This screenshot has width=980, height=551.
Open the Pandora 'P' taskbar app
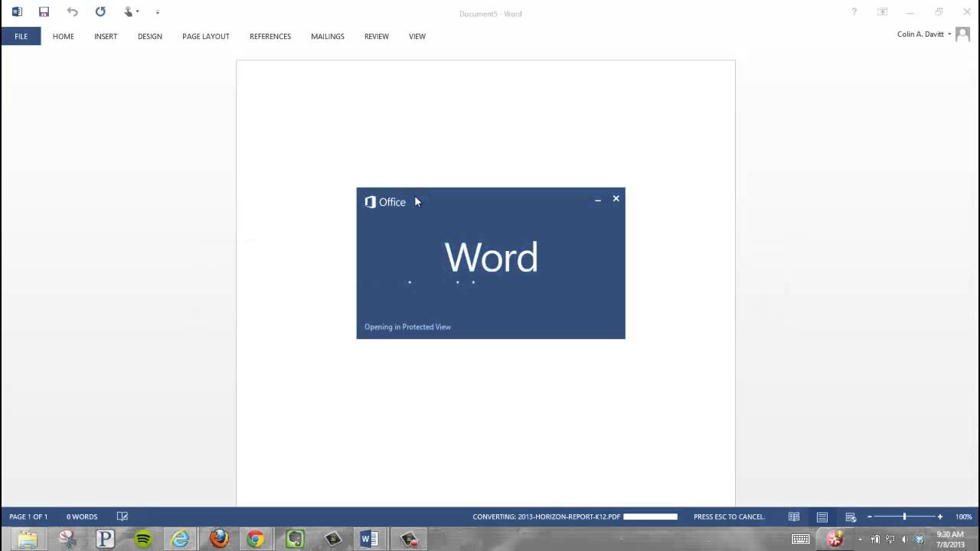[105, 539]
